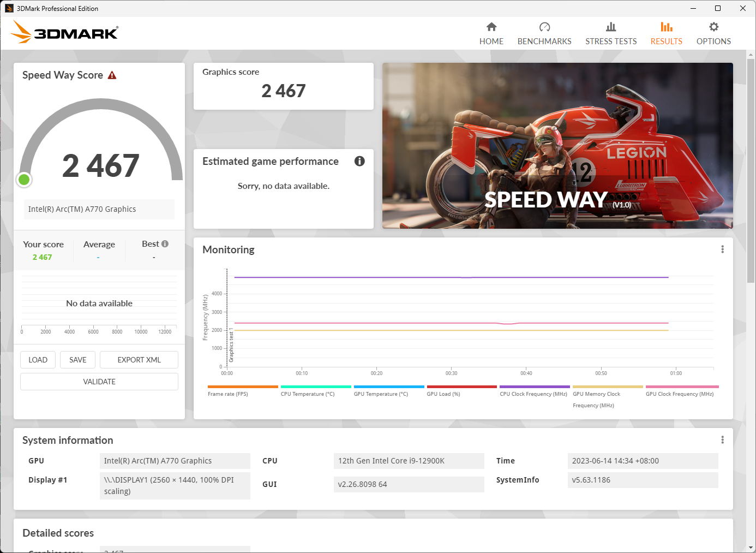The height and width of the screenshot is (553, 756).
Task: Toggle the GPU Memory Clock Frequency legend
Action: click(x=596, y=400)
